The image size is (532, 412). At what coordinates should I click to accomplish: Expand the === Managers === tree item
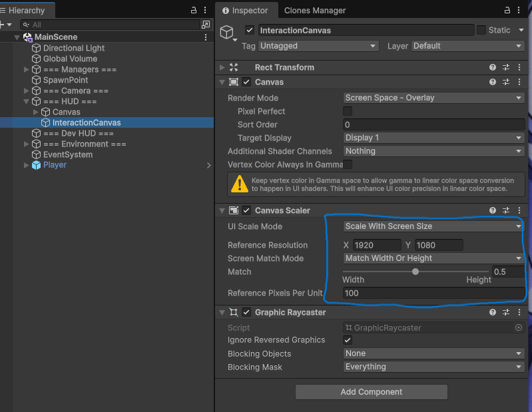27,70
